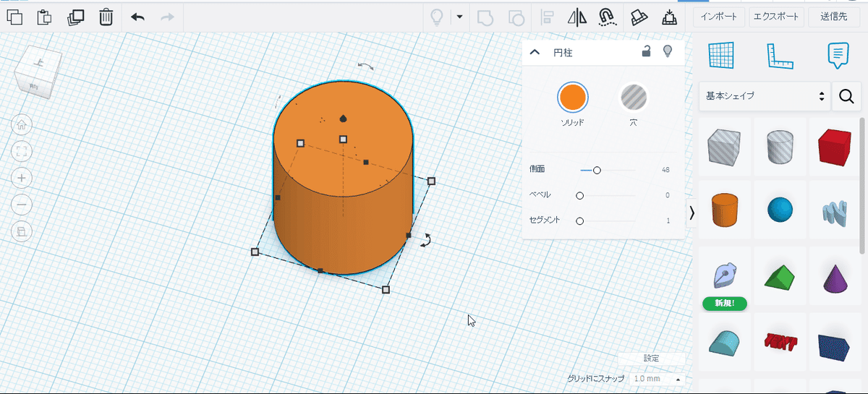The height and width of the screenshot is (394, 868).
Task: Open the workplane grid panel icon
Action: (x=720, y=56)
